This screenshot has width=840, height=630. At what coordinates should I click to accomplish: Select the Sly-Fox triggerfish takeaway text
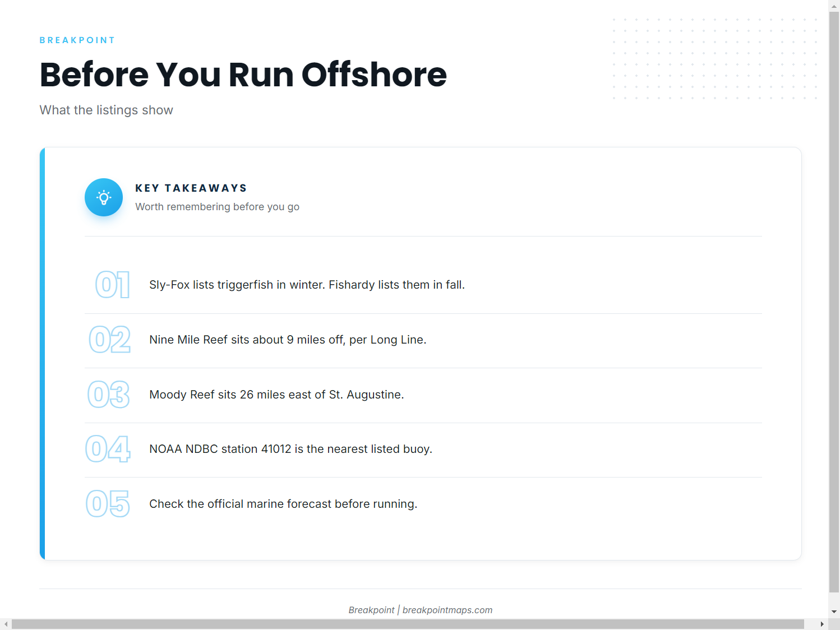[307, 285]
